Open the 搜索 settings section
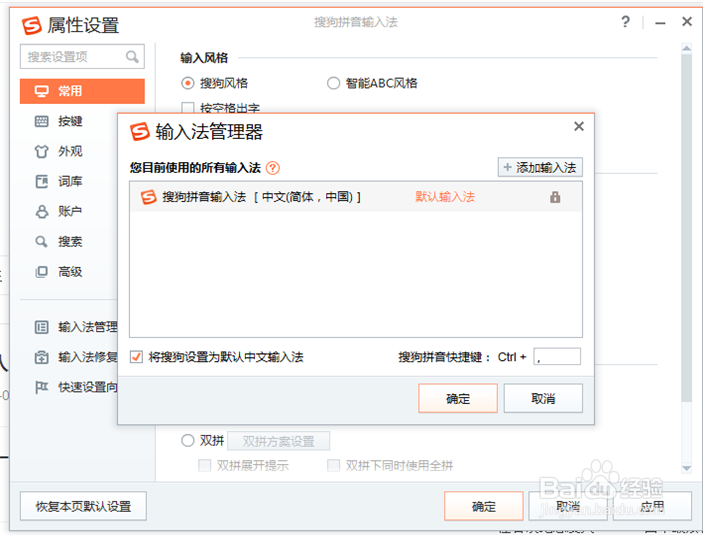The height and width of the screenshot is (535, 703). point(70,241)
